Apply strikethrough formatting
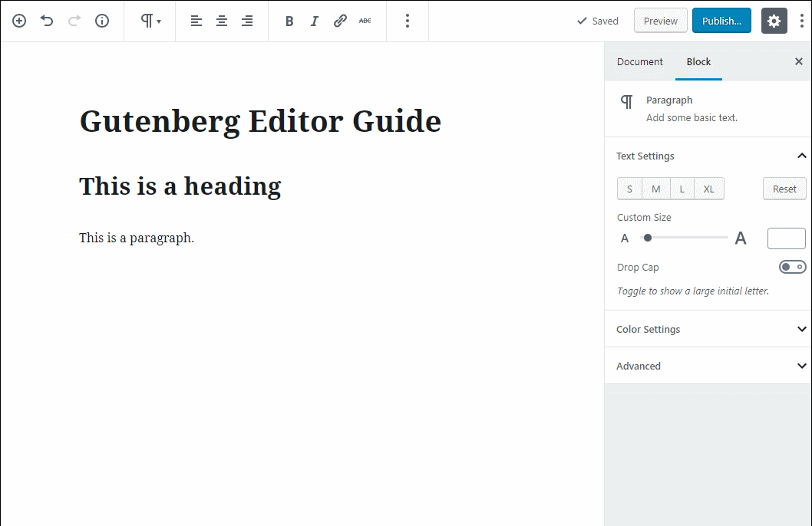This screenshot has height=526, width=812. coord(365,21)
